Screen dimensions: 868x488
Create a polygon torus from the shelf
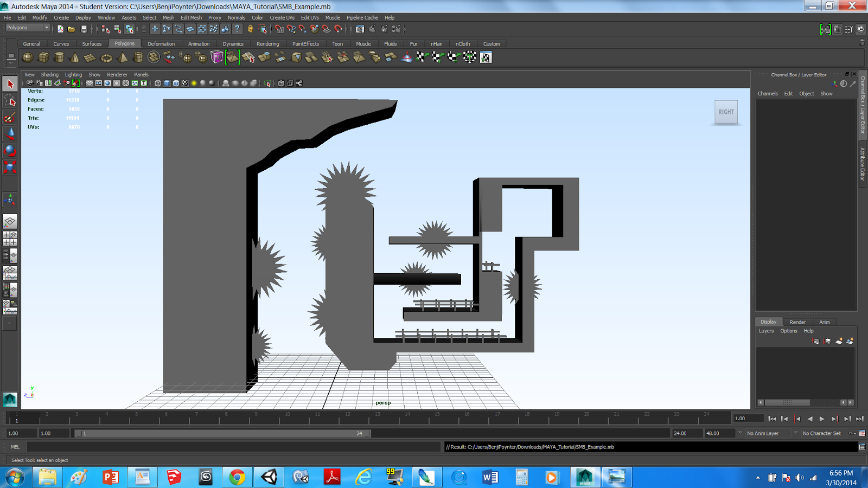pos(106,57)
